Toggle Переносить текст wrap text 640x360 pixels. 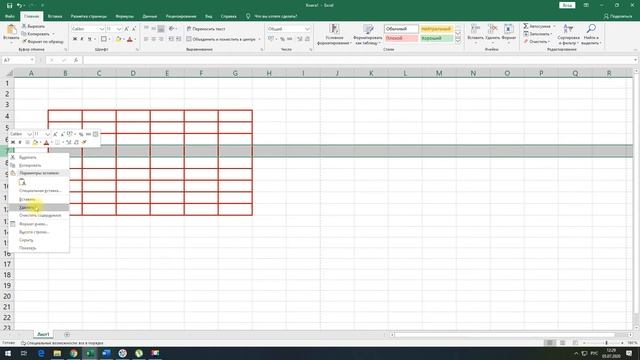tap(206, 29)
